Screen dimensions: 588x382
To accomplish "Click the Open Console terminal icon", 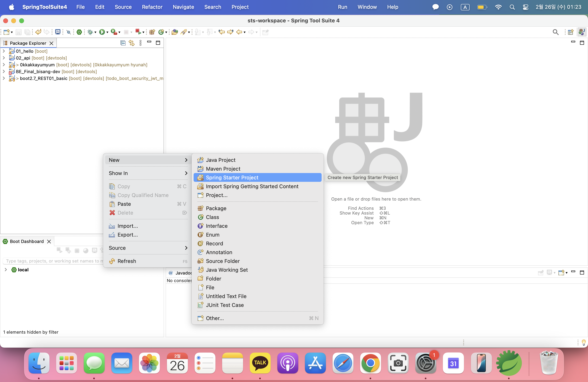I will tap(58, 32).
